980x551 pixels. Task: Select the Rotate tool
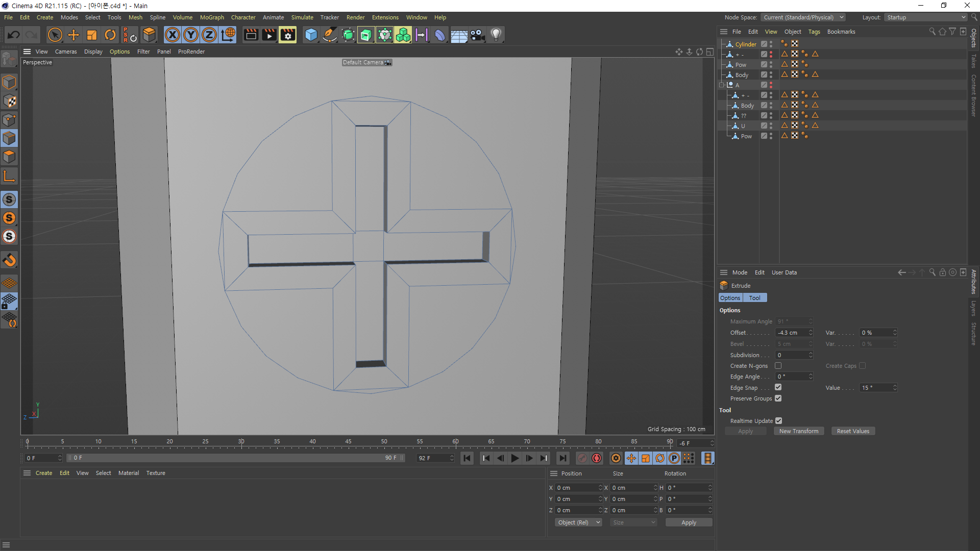pos(110,35)
